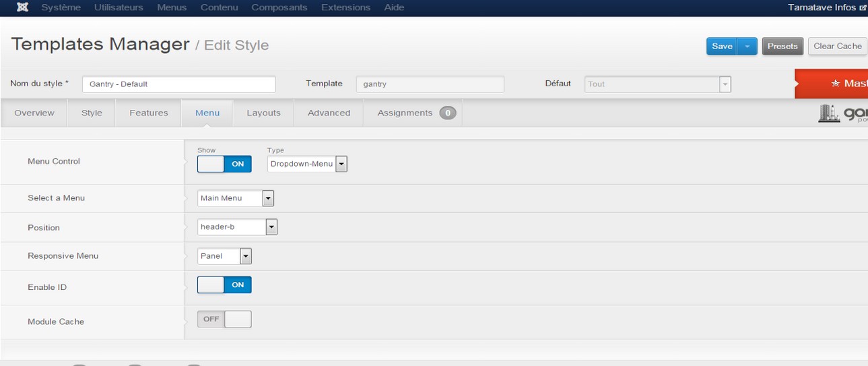Image resolution: width=868 pixels, height=366 pixels.
Task: Click the Joomla logo icon
Action: click(22, 7)
